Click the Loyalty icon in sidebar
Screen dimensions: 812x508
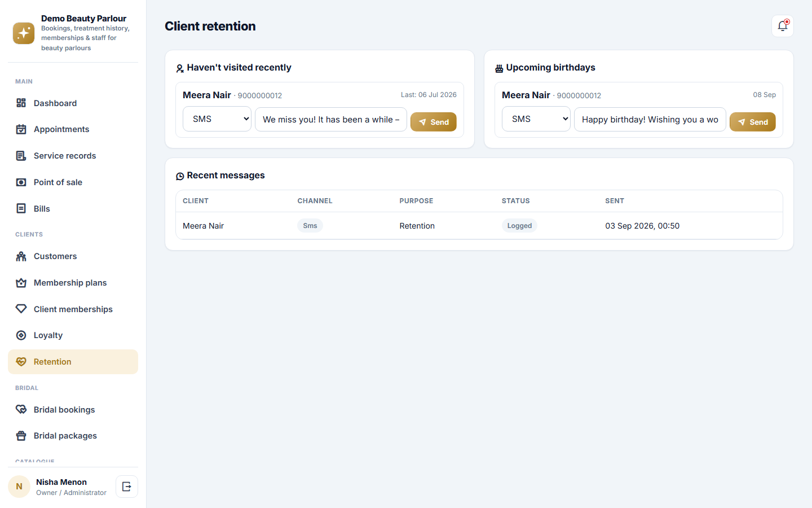coord(21,335)
